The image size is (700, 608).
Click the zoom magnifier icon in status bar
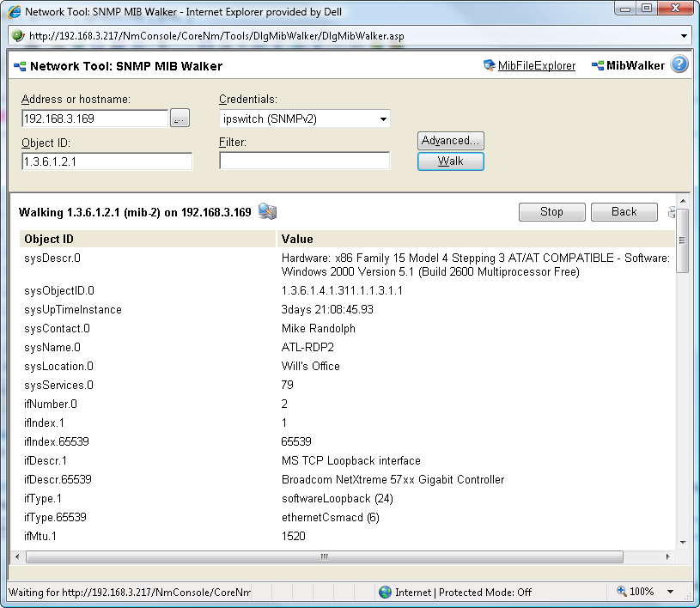[623, 592]
